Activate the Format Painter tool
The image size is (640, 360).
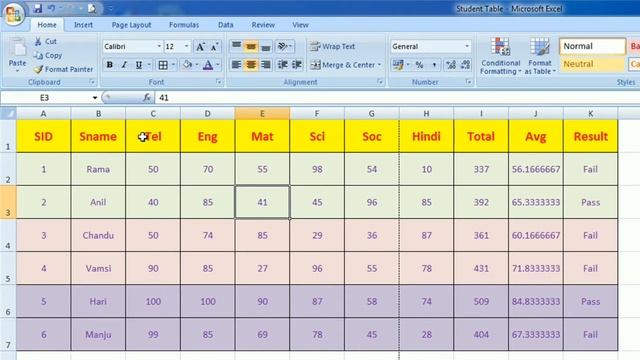63,69
